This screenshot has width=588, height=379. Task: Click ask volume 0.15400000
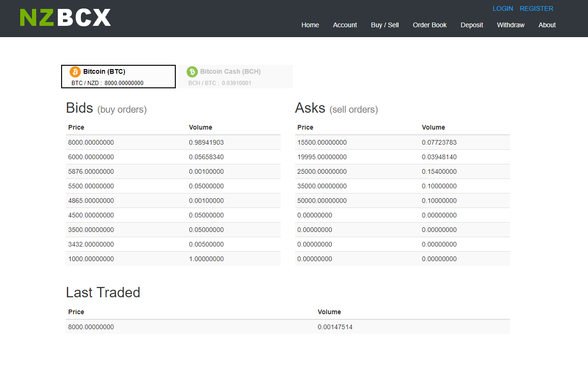click(x=439, y=171)
